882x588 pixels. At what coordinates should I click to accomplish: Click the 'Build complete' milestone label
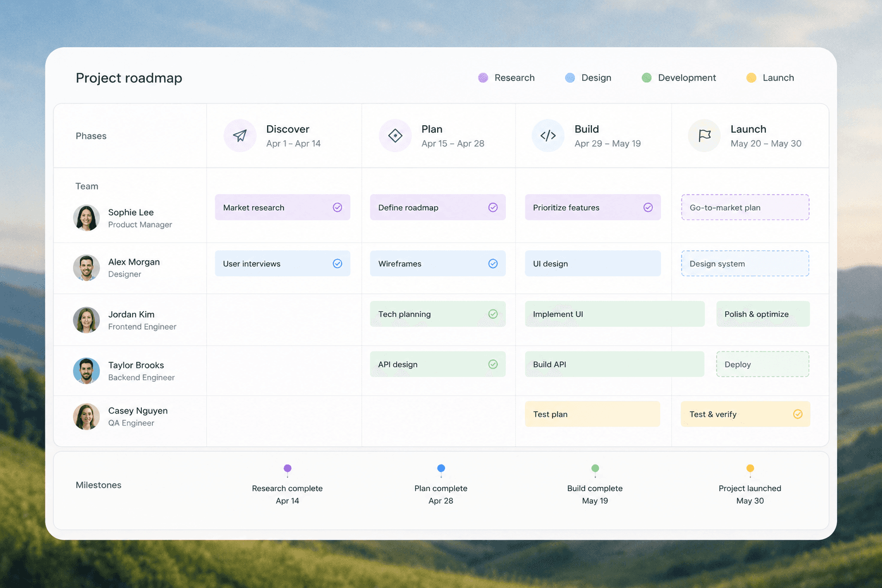(595, 488)
